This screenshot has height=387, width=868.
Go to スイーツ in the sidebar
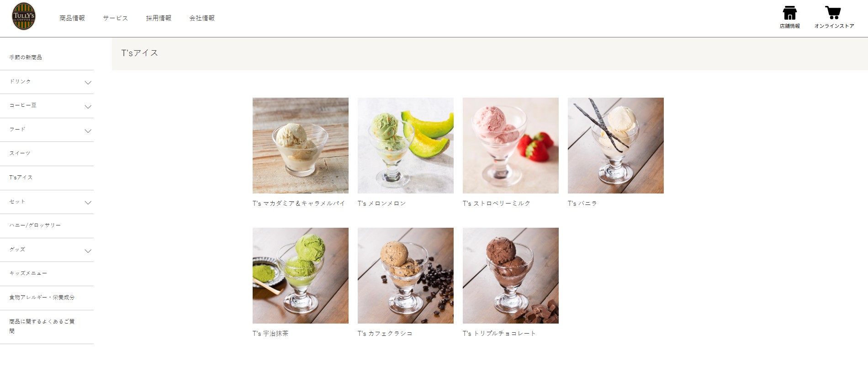(x=20, y=153)
